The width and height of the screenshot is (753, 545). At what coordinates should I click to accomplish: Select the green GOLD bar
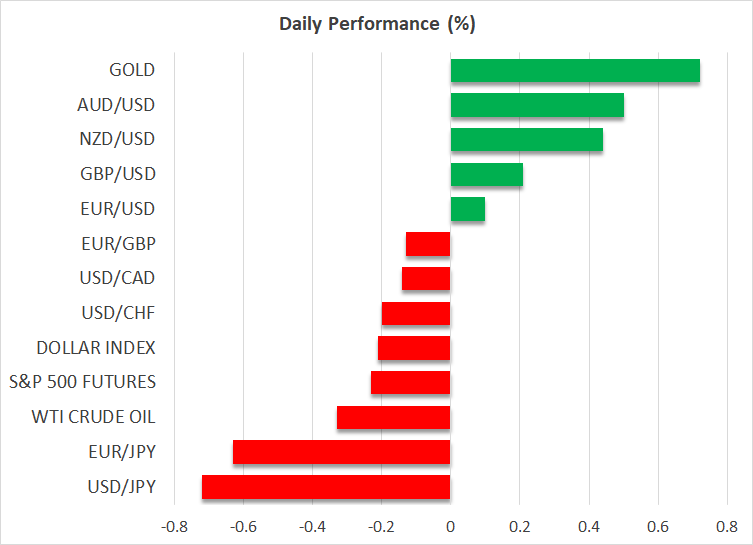[x=575, y=70]
